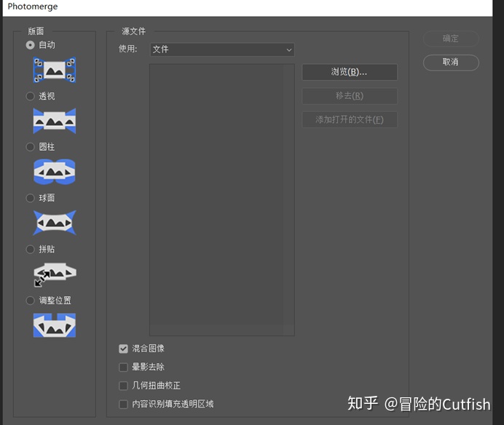Viewport: 504px width, 425px height.
Task: Enable the 内容识别填充透明区域 checkbox
Action: click(x=123, y=404)
